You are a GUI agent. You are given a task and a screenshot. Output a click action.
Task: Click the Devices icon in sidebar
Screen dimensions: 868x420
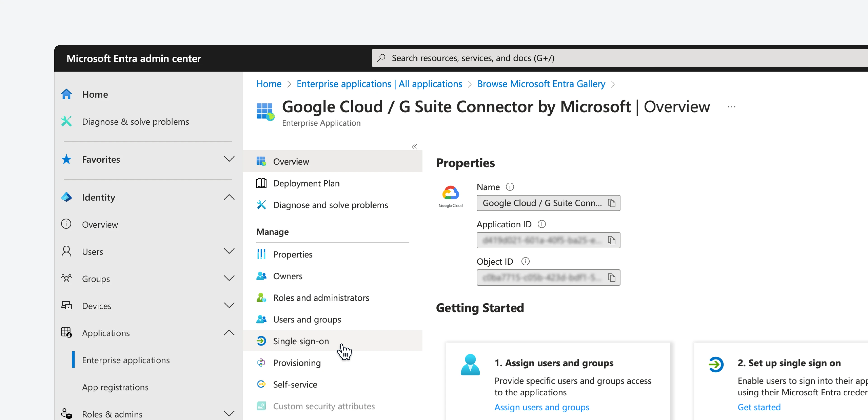[x=66, y=306]
